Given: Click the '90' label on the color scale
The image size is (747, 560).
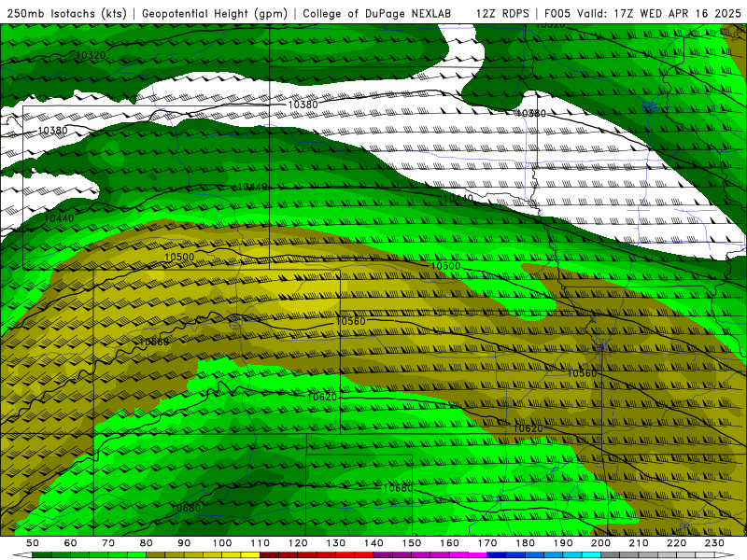Looking at the screenshot, I should 184,543.
